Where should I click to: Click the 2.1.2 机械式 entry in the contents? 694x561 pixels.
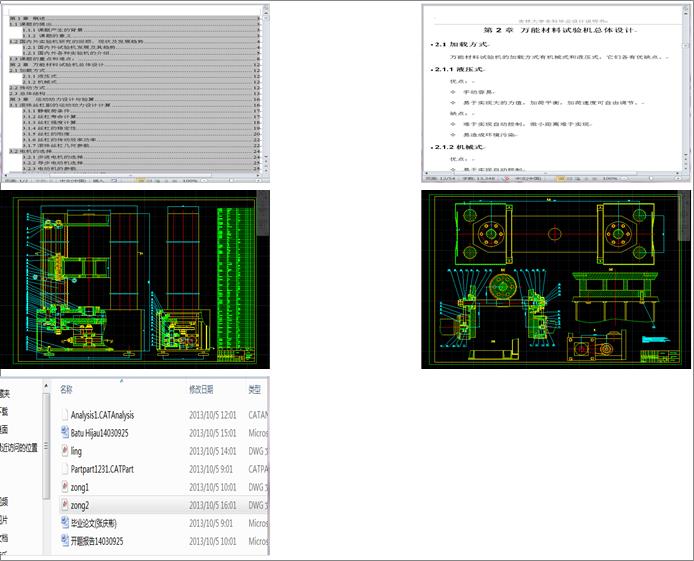pyautogui.click(x=142, y=82)
